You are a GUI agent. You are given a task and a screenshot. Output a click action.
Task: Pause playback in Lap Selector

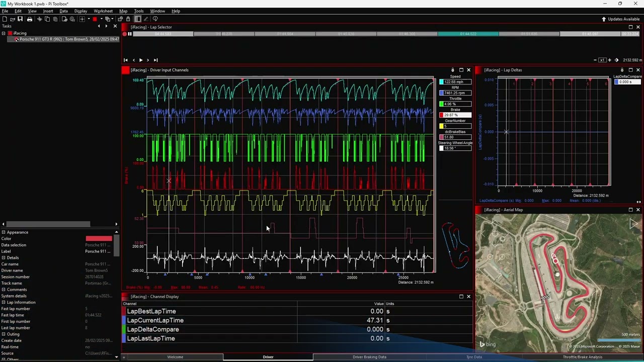click(129, 34)
